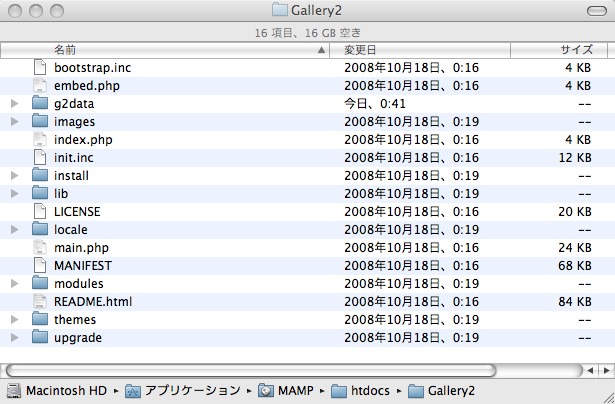615x404 pixels.
Task: Select the init.inc file name
Action: 74,158
